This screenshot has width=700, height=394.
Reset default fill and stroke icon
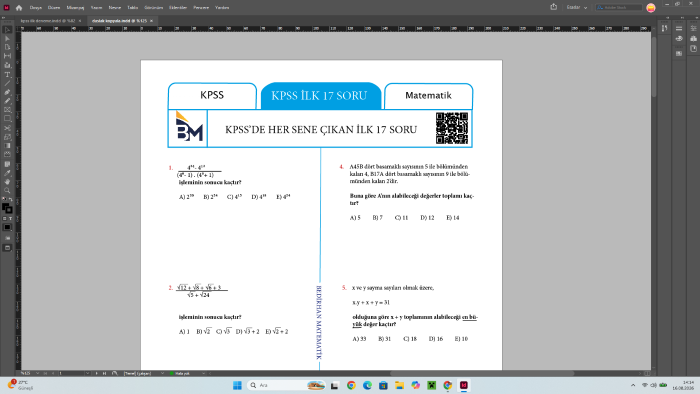pyautogui.click(x=4, y=200)
